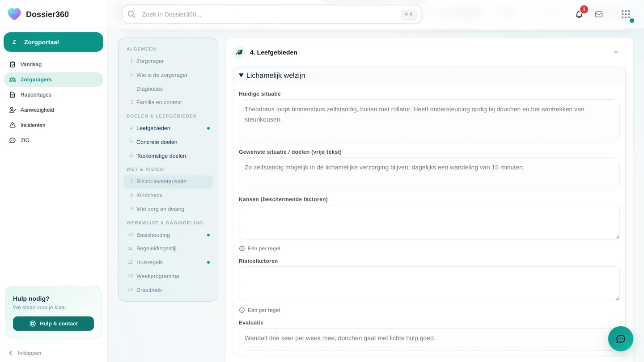Click the Z avatar in Zorgportaal

14,42
